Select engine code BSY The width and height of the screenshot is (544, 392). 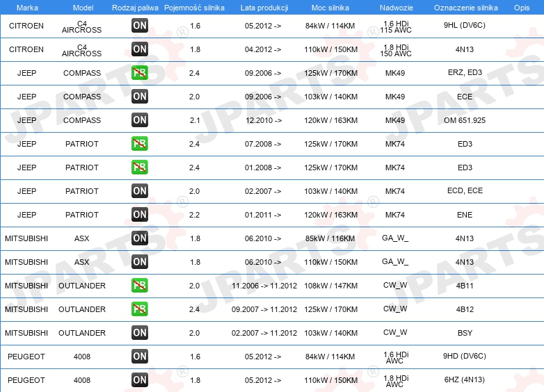coord(465,333)
